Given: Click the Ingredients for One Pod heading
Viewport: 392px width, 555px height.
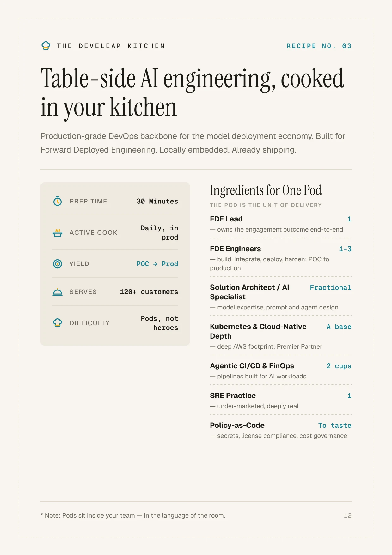Looking at the screenshot, I should [266, 190].
